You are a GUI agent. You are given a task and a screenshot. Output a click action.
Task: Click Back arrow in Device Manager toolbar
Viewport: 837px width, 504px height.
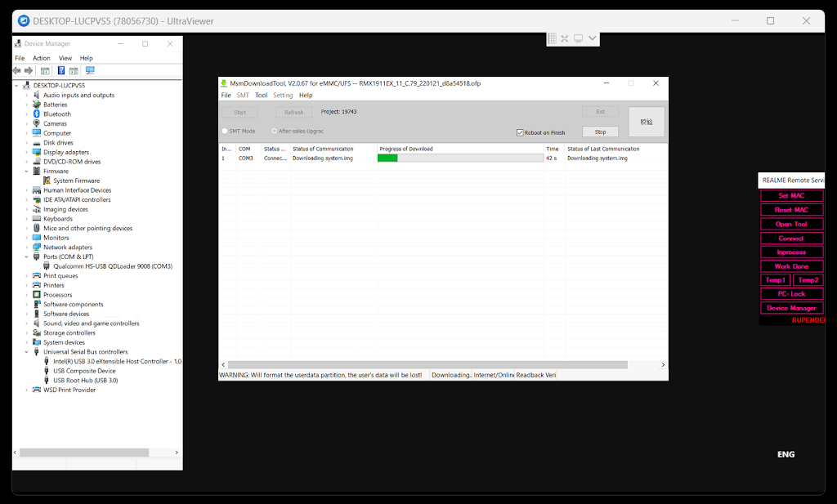[16, 70]
